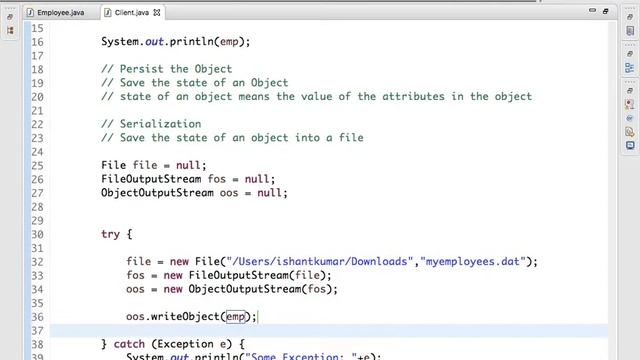Click line number 25 in the gutter
640x360 pixels.
pos(37,166)
